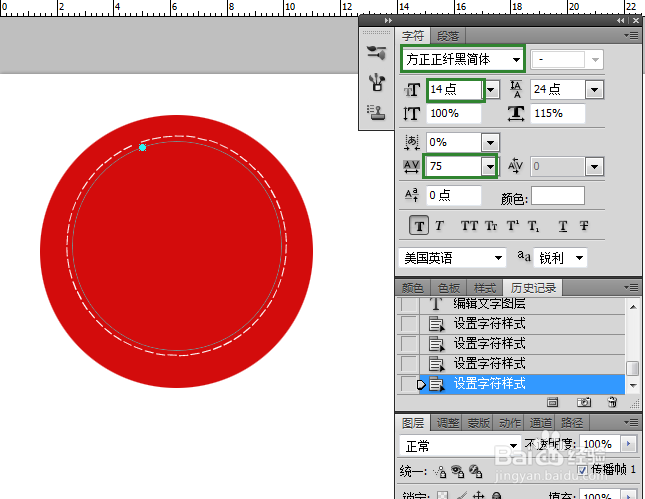Open the blend mode dropdown 正常

pos(460,446)
